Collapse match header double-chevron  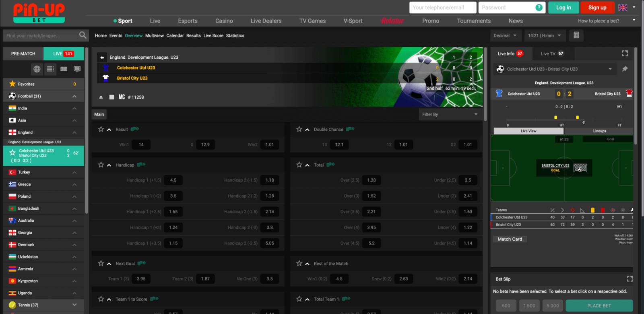coord(101,97)
